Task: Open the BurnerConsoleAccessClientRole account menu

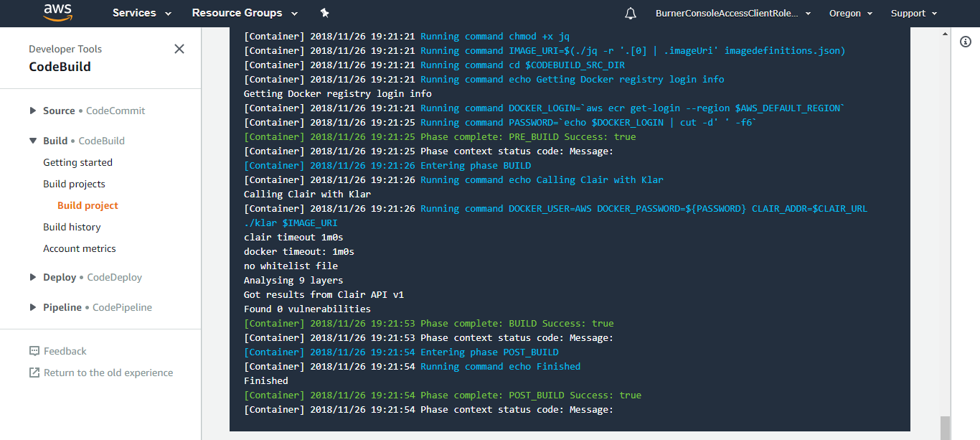Action: pos(733,13)
